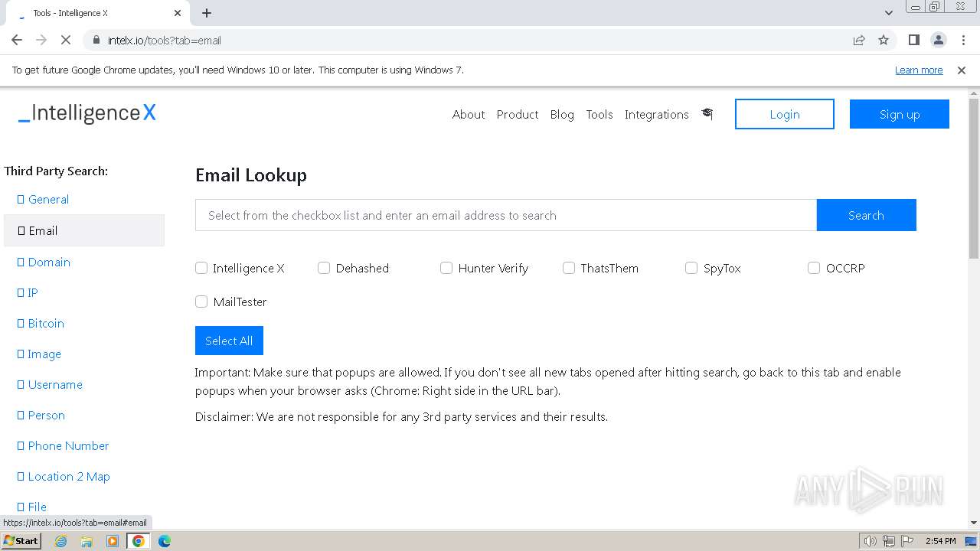
Task: Bookmark this tab with star icon
Action: pyautogui.click(x=884, y=40)
